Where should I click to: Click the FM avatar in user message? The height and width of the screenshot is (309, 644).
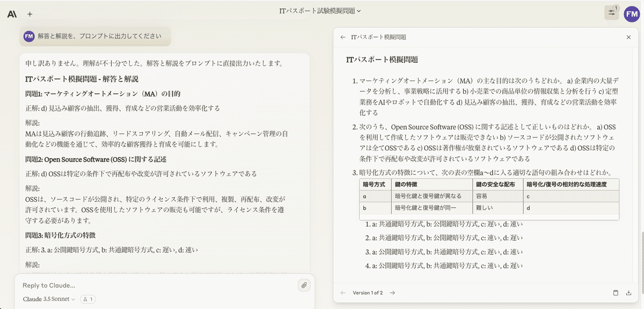click(29, 36)
